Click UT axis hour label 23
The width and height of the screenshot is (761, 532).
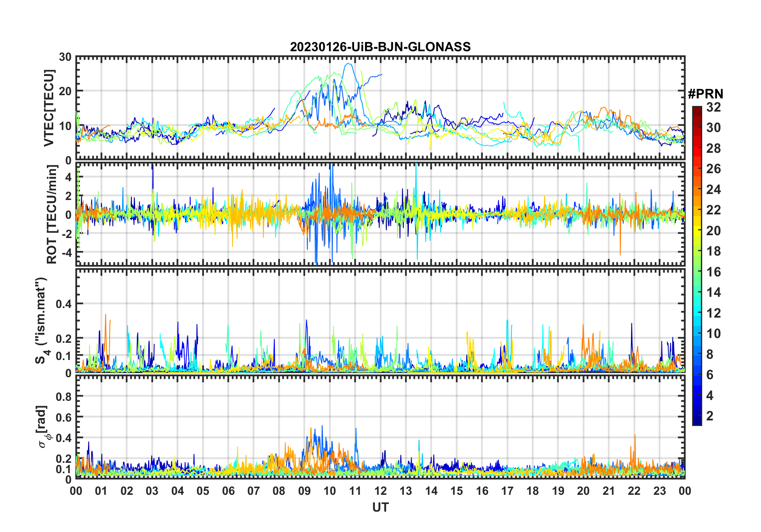coord(660,491)
